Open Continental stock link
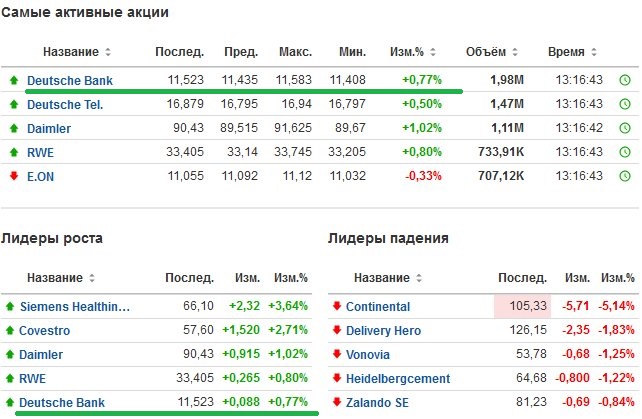Viewport: 642px width, 419px height. (378, 307)
